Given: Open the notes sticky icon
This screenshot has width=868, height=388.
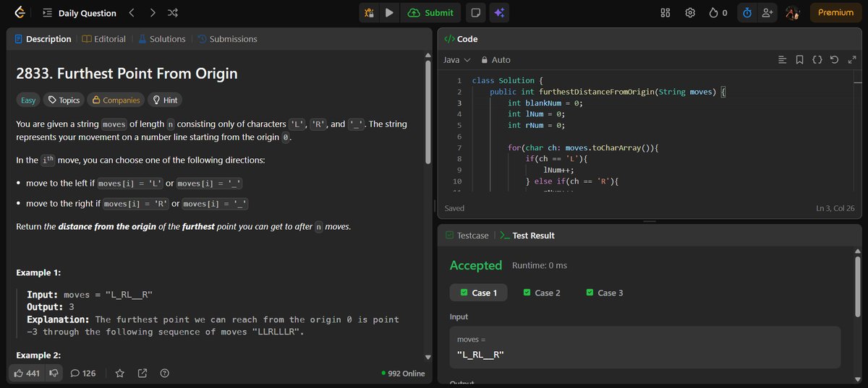Looking at the screenshot, I should coord(475,12).
